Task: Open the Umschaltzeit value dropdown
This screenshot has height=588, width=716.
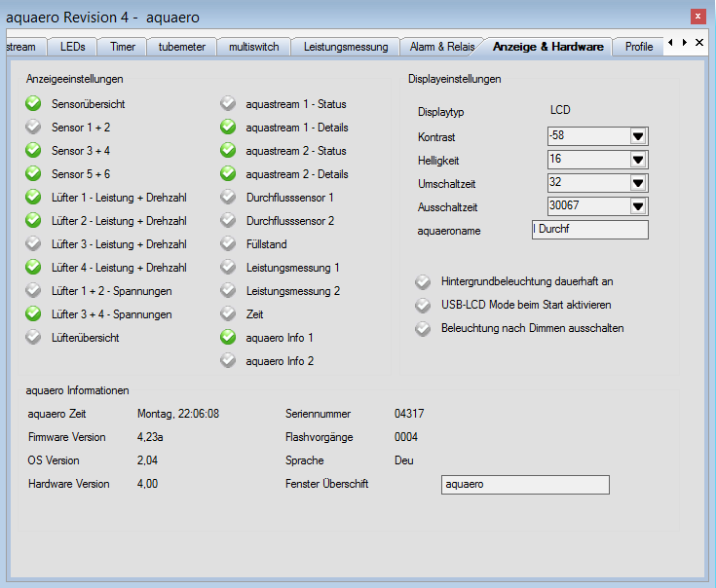Action: coord(638,183)
